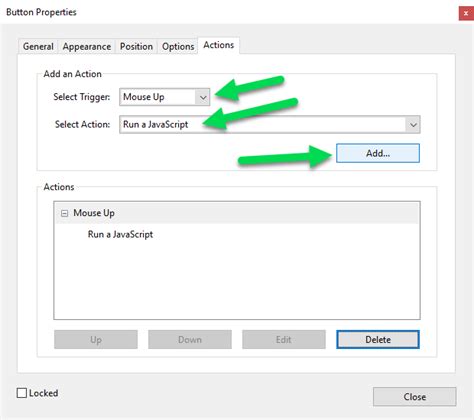This screenshot has width=474, height=420.
Task: Click the disabled Down button
Action: click(190, 340)
